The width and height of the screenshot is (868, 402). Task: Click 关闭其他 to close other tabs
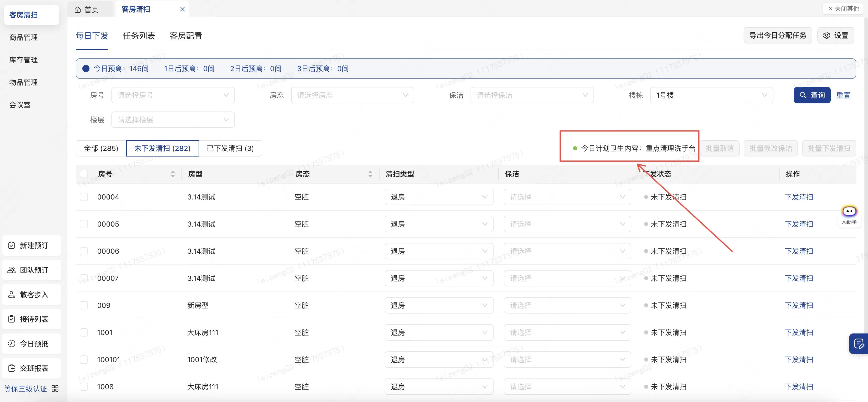click(x=843, y=9)
